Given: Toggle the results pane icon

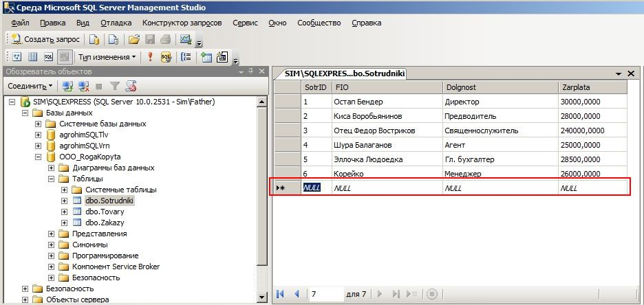Looking at the screenshot, I should (65, 57).
